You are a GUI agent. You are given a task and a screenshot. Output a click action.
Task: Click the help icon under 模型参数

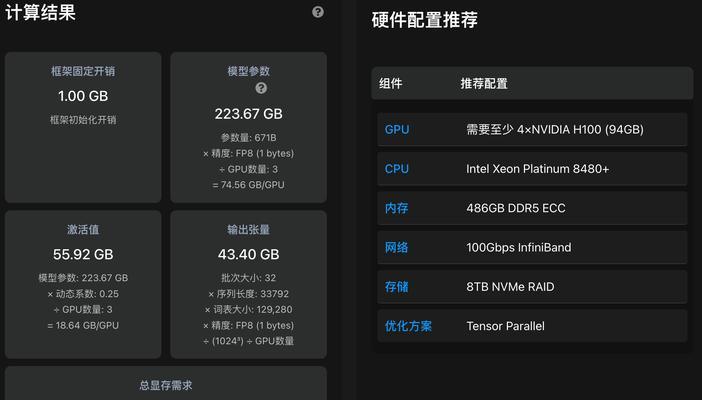pyautogui.click(x=261, y=88)
